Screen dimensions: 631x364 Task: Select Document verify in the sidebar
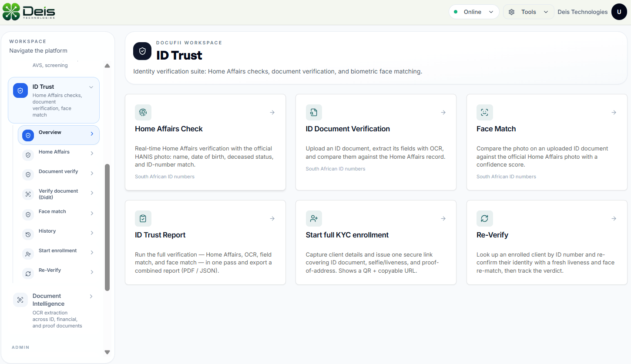tap(59, 174)
